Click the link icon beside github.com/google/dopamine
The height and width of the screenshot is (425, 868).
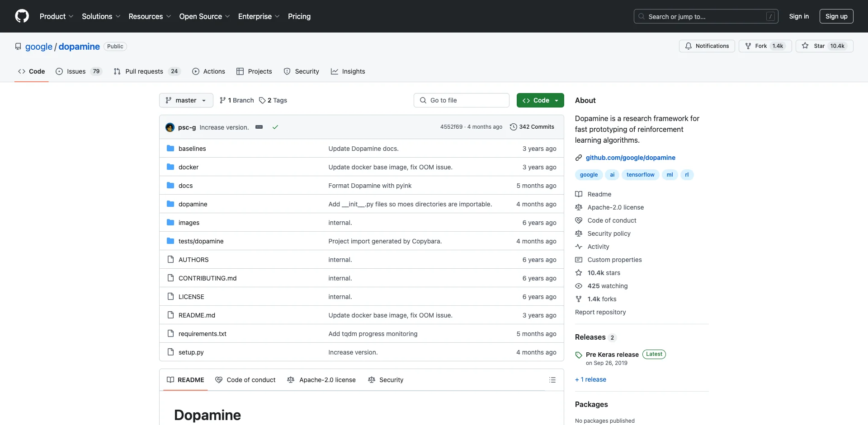[579, 158]
